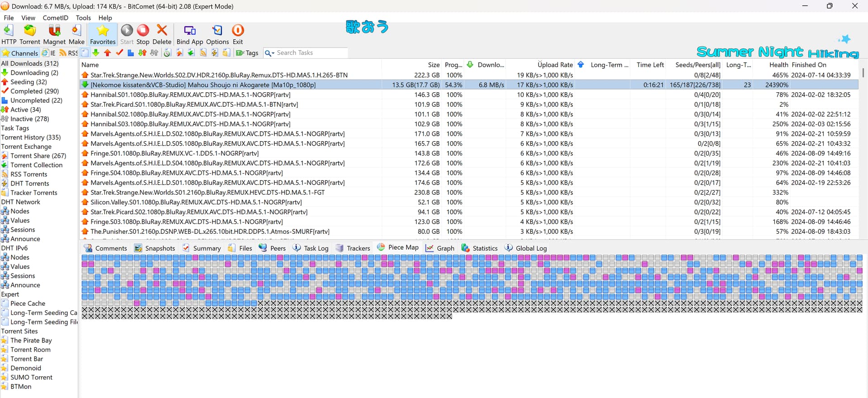
Task: Stop the selected task
Action: pyautogui.click(x=143, y=35)
